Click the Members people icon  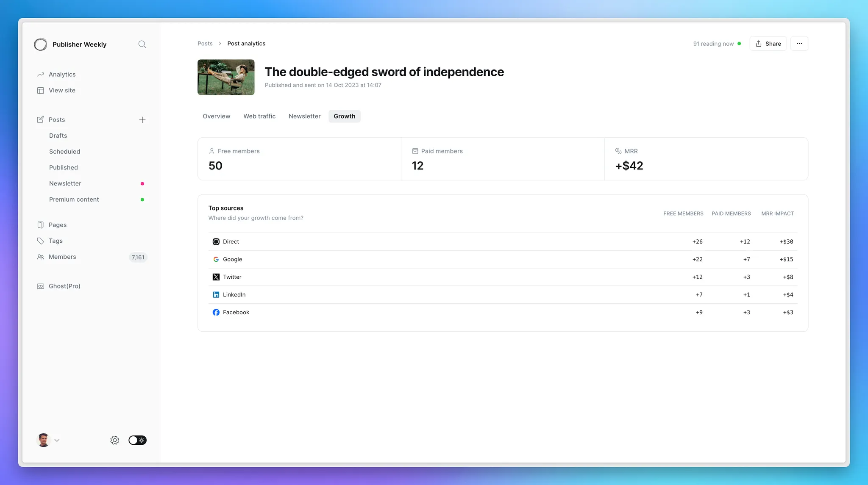click(x=41, y=257)
